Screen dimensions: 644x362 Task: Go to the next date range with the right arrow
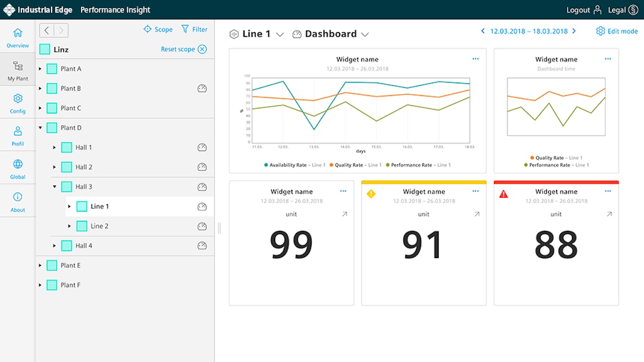(575, 31)
